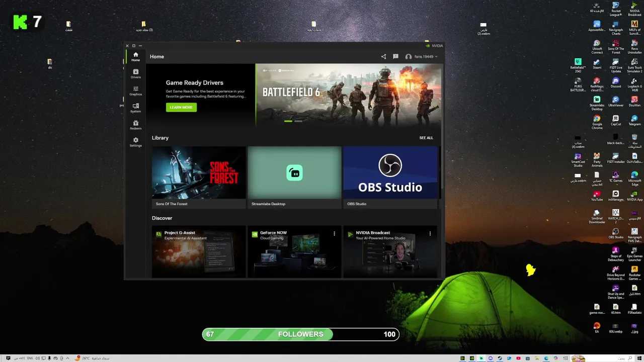Screen dimensions: 644x362
Task: Select the Streamlabs Desktop desktop shortcut
Action: (x=597, y=103)
